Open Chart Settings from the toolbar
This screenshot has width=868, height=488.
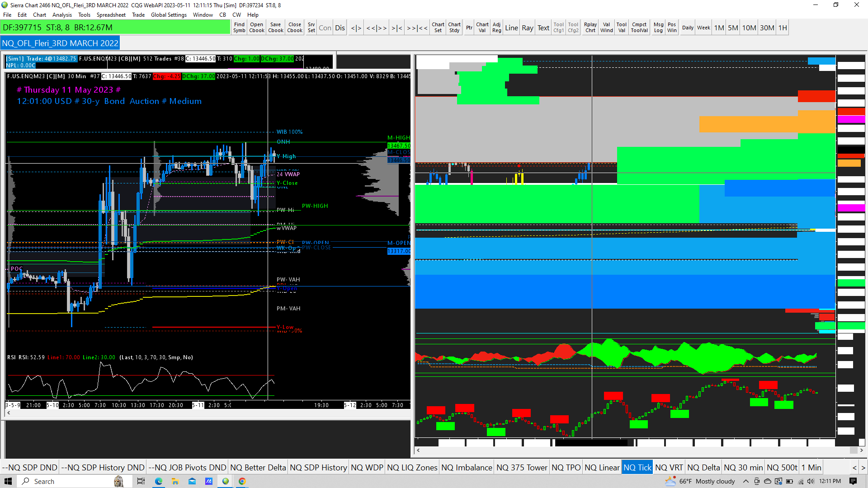pyautogui.click(x=438, y=28)
